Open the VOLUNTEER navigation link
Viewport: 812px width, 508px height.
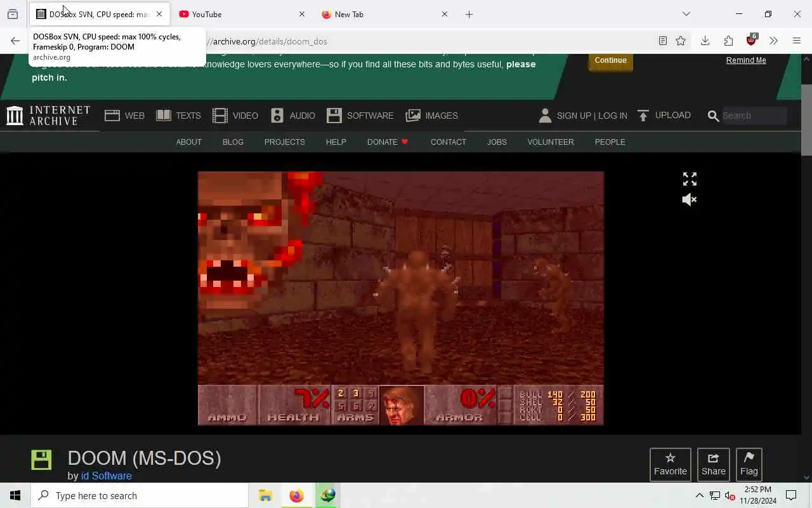551,142
